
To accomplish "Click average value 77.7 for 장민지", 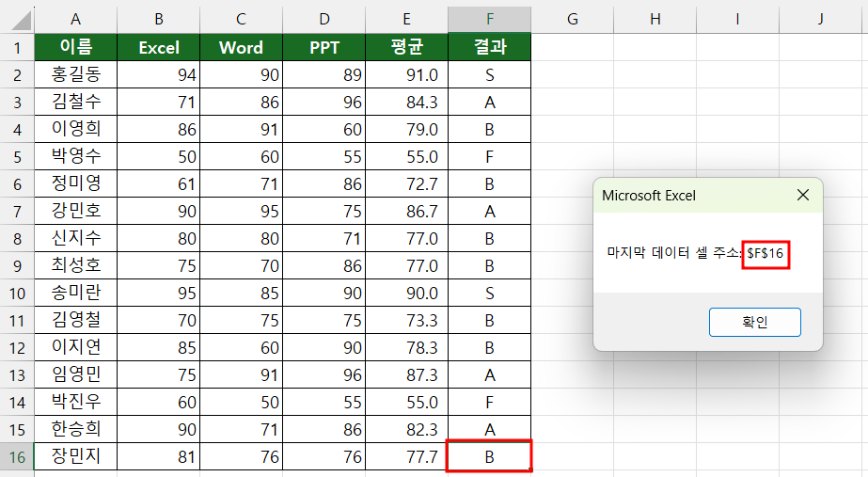I will point(406,456).
